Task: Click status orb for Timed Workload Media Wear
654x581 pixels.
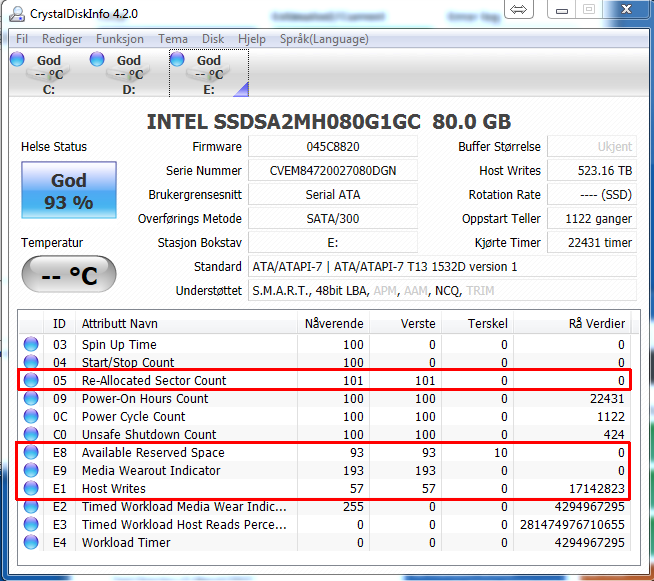Action: click(x=31, y=506)
